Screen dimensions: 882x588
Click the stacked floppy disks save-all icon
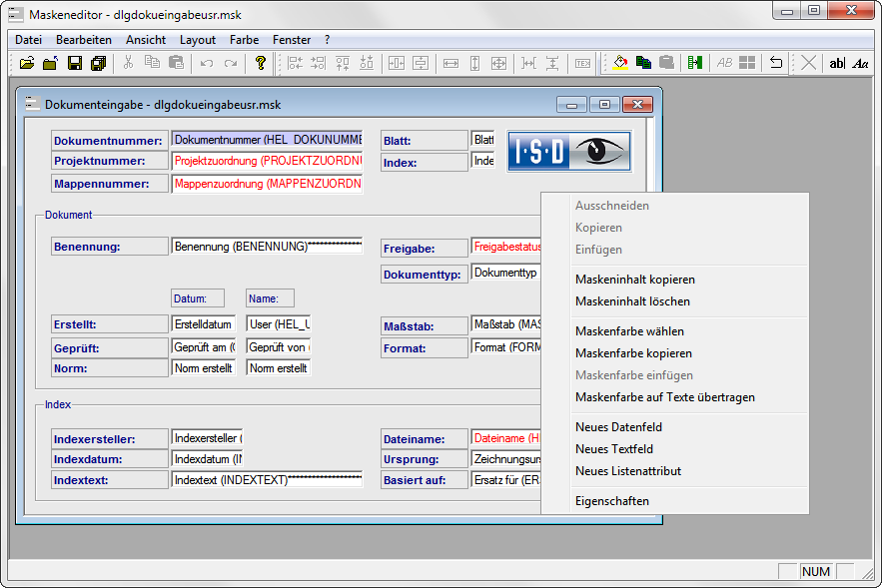click(x=98, y=63)
